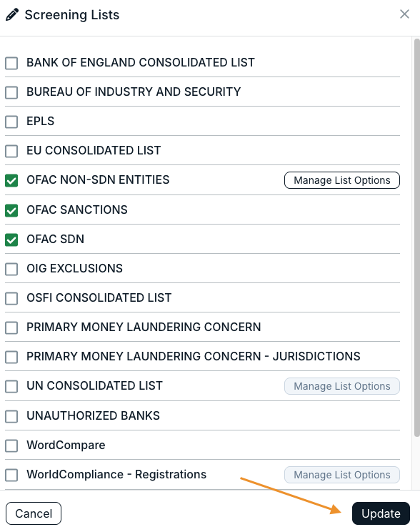420x532 pixels.
Task: Tick the EPLS checkbox
Action: click(x=11, y=122)
